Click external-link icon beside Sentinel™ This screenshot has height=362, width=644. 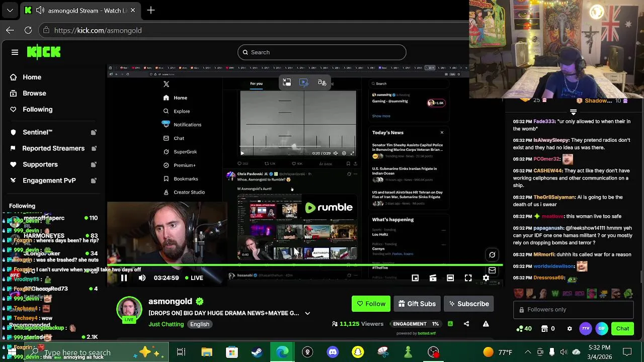[x=94, y=132]
